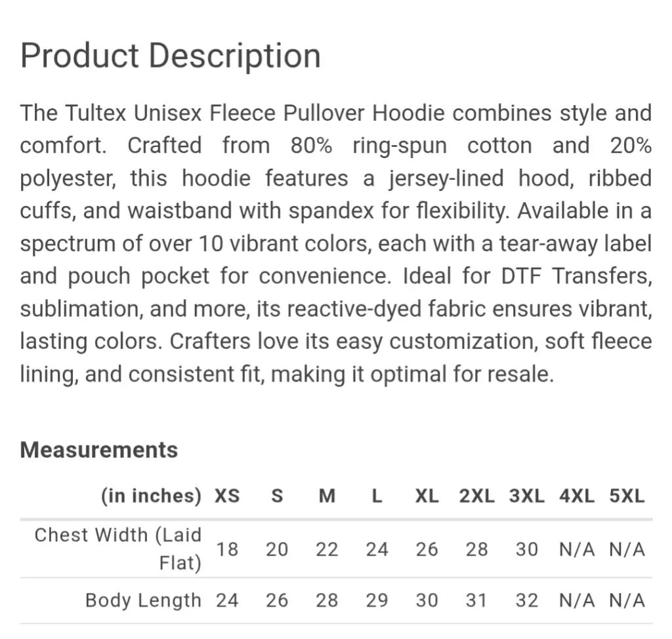Click the N/A chest width under 5XL

click(x=627, y=549)
